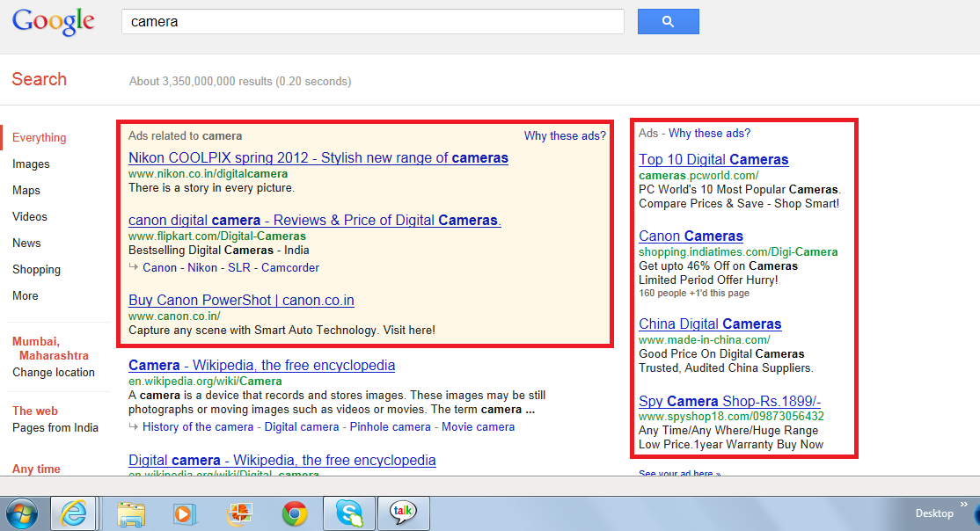This screenshot has width=980, height=531.
Task: Open Google Talk from the taskbar
Action: point(404,513)
